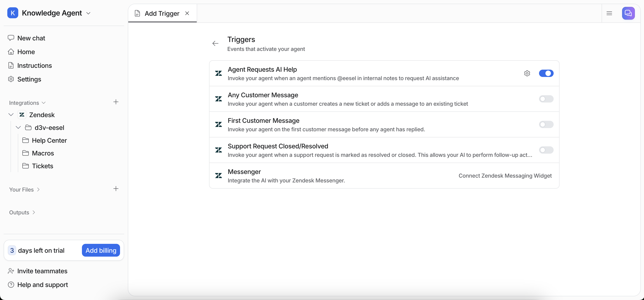The image size is (644, 300).
Task: Enable Support Request Closed/Resolved toggle
Action: pyautogui.click(x=546, y=150)
